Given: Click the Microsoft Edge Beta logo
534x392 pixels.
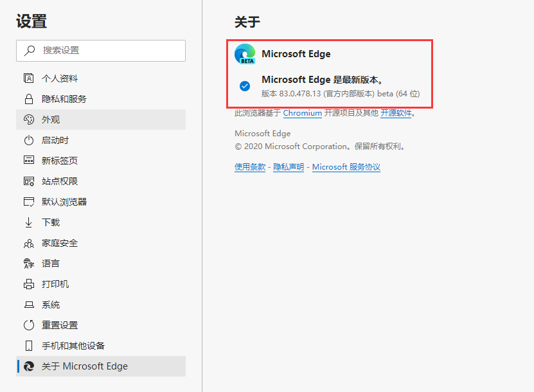Looking at the screenshot, I should pyautogui.click(x=245, y=54).
